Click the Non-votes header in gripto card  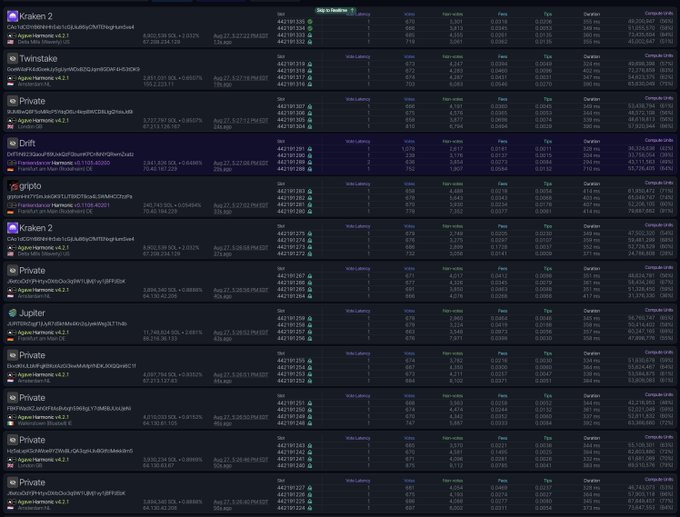(x=452, y=184)
